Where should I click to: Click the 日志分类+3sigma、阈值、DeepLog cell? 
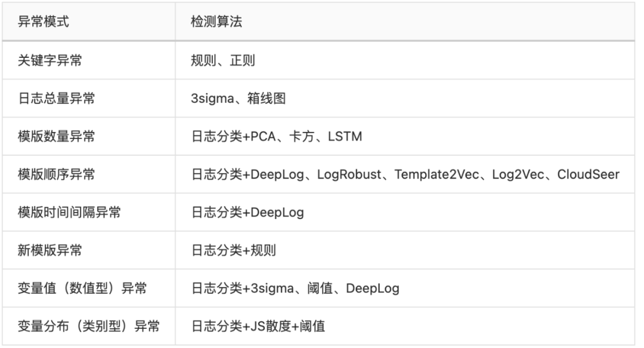coord(295,289)
